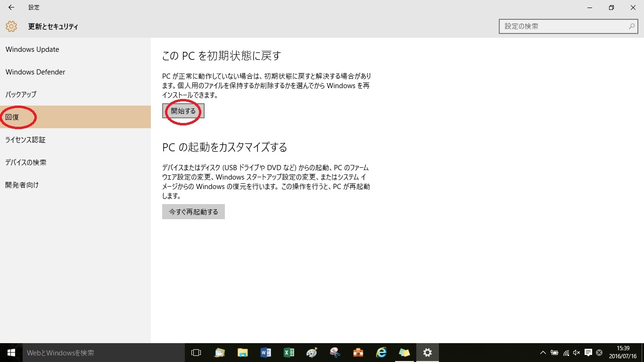This screenshot has height=362, width=644.
Task: Open the Wi-Fi network tray icon
Action: 566,353
